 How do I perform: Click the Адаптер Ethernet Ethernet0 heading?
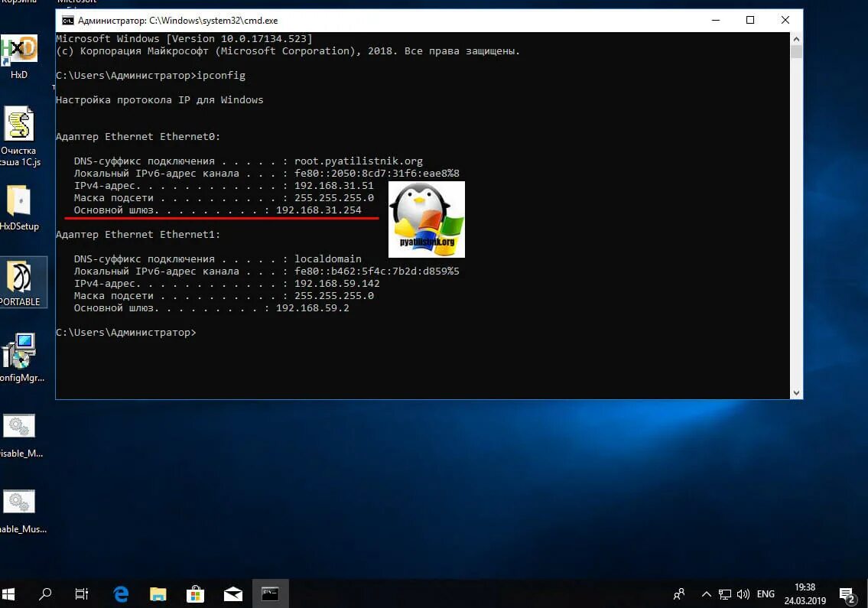coord(138,136)
